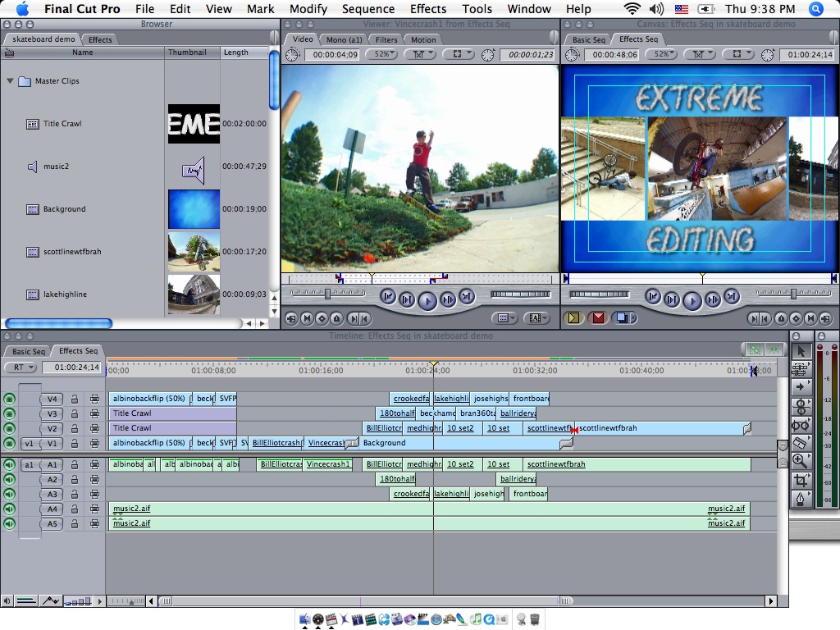Screen dimensions: 840x630
Task: Select the Pen tool in tool palette
Action: point(801,499)
